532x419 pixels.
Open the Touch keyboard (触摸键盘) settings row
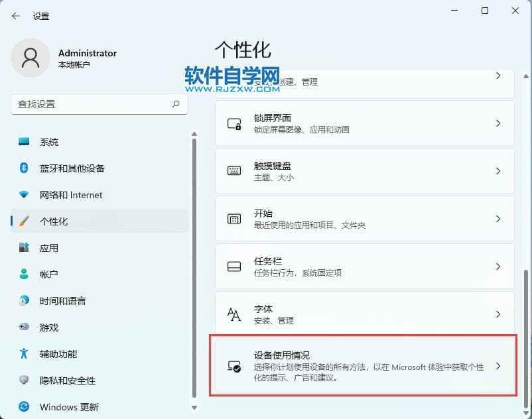coord(364,171)
